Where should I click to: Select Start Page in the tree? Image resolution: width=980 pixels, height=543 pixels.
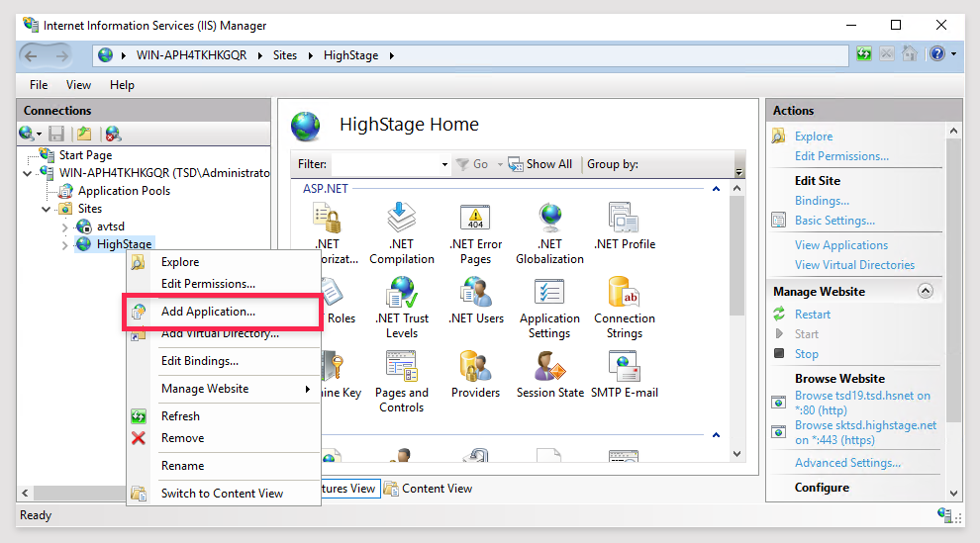pyautogui.click(x=85, y=154)
